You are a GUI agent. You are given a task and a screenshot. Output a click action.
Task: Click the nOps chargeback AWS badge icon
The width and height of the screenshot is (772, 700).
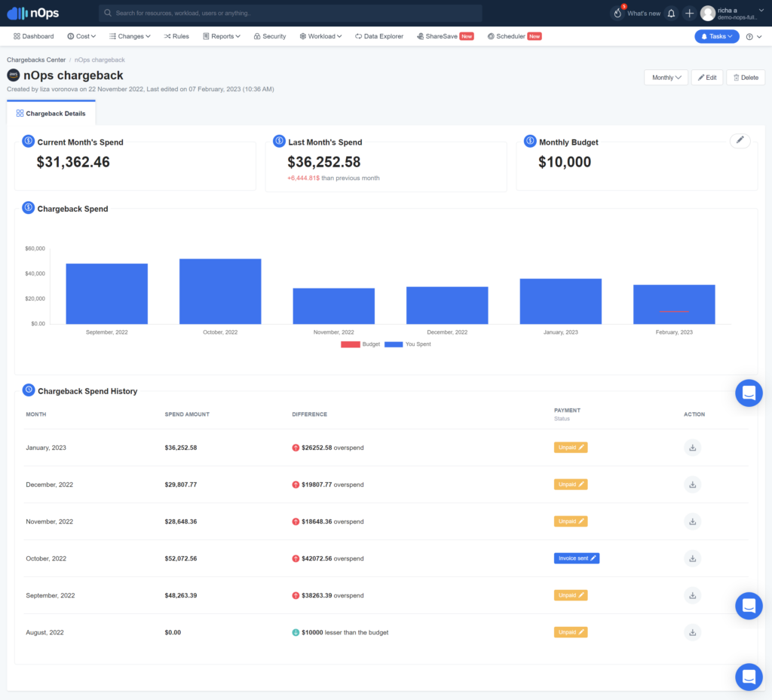(14, 75)
